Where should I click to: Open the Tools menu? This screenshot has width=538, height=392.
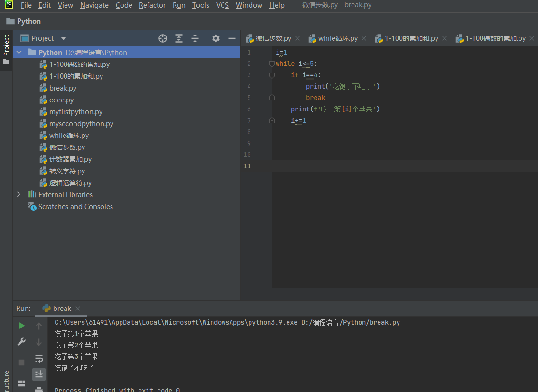coord(200,5)
